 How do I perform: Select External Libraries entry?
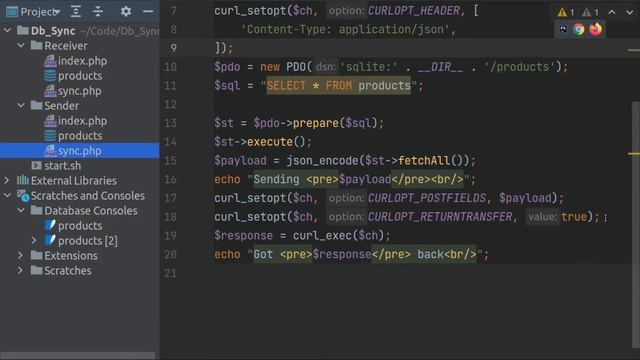(x=73, y=180)
